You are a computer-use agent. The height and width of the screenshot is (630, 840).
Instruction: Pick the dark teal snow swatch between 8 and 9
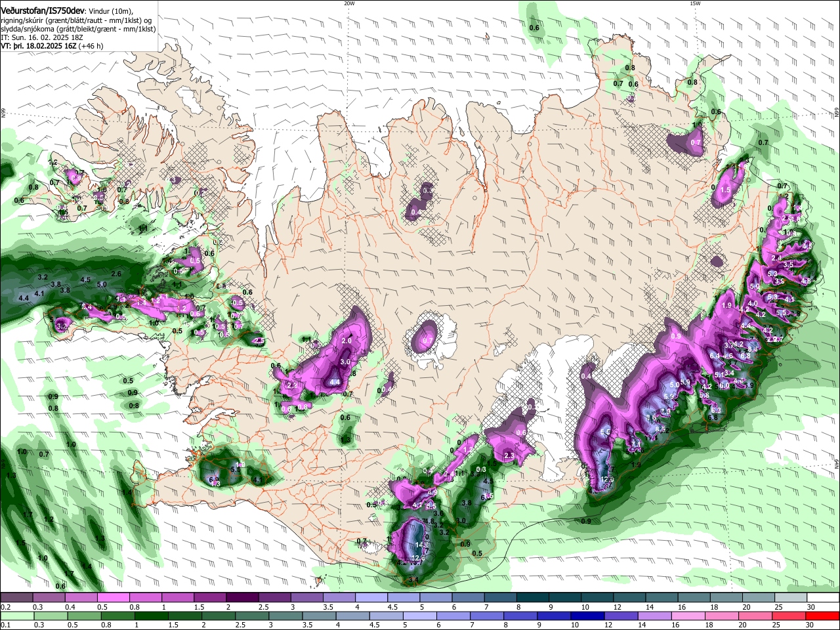pyautogui.click(x=533, y=597)
